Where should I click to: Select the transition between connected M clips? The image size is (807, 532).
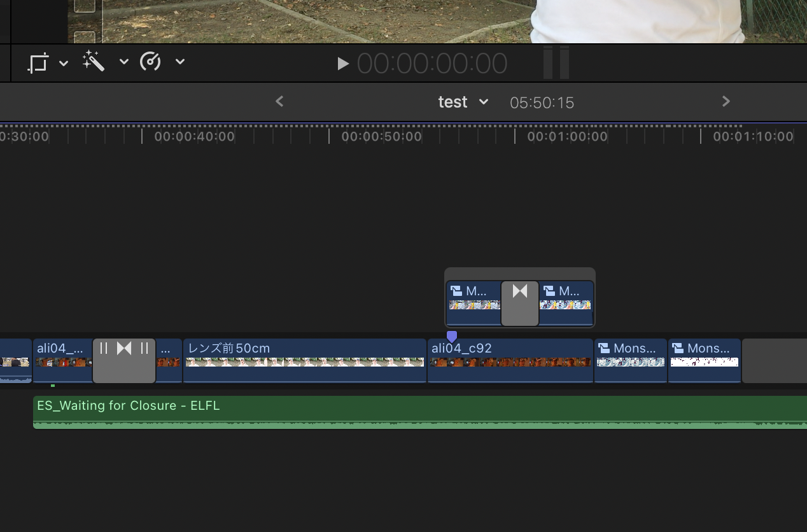(520, 304)
